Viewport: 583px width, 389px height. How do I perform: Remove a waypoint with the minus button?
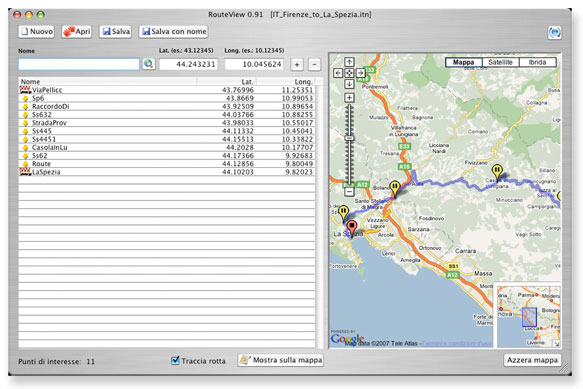[314, 64]
